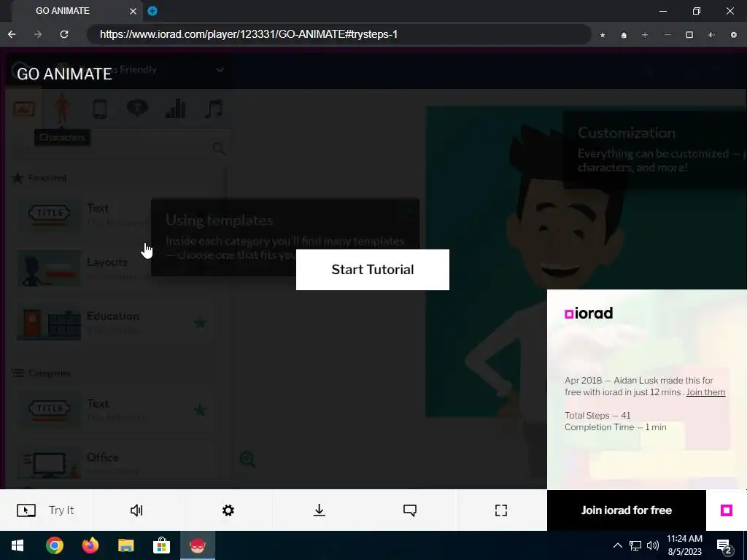747x560 pixels.
Task: Click the Try It mode button
Action: coord(46,510)
